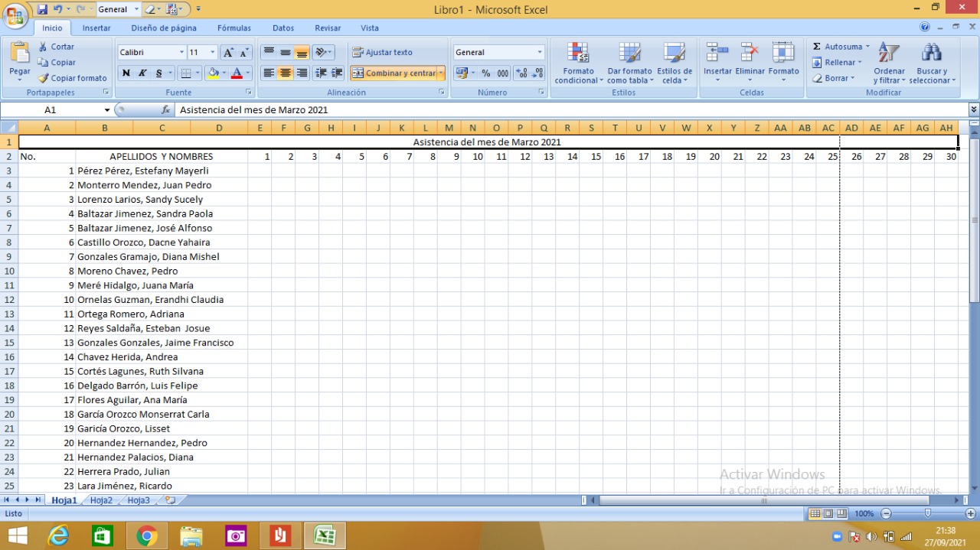Click the accounting number format icon
Viewport: 980px width, 550px height.
(x=461, y=73)
